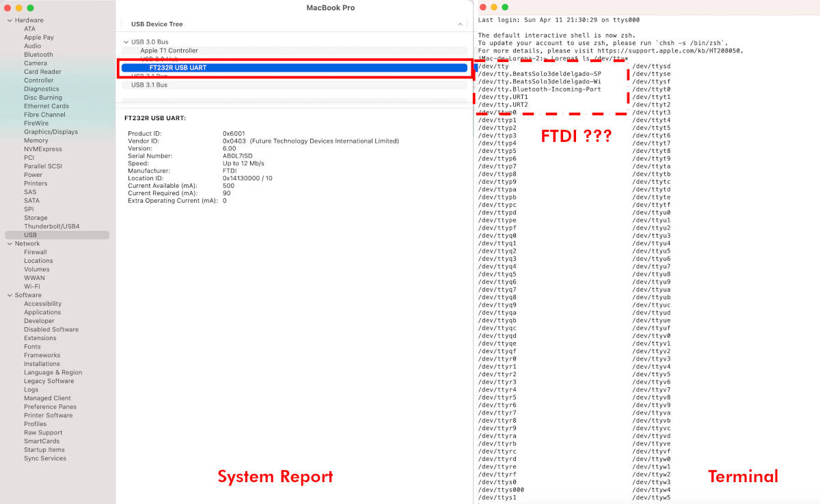Open Card Reader hardware entry
The image size is (820, 504).
[x=42, y=72]
